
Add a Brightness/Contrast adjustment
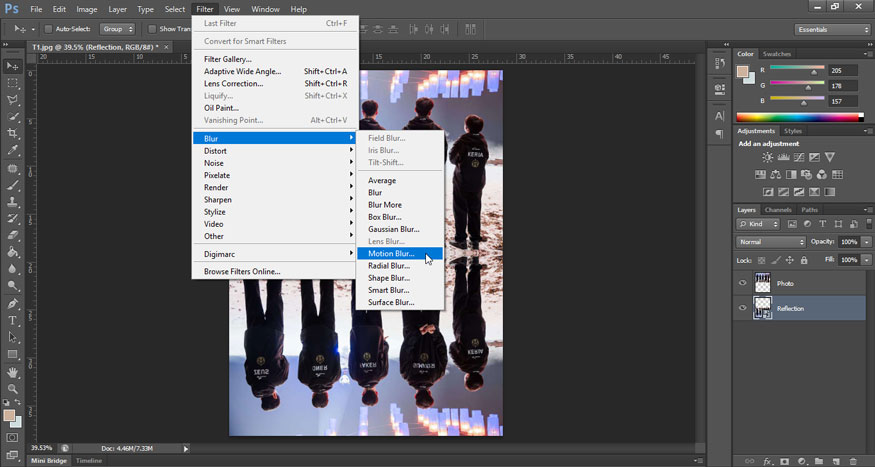pos(767,158)
